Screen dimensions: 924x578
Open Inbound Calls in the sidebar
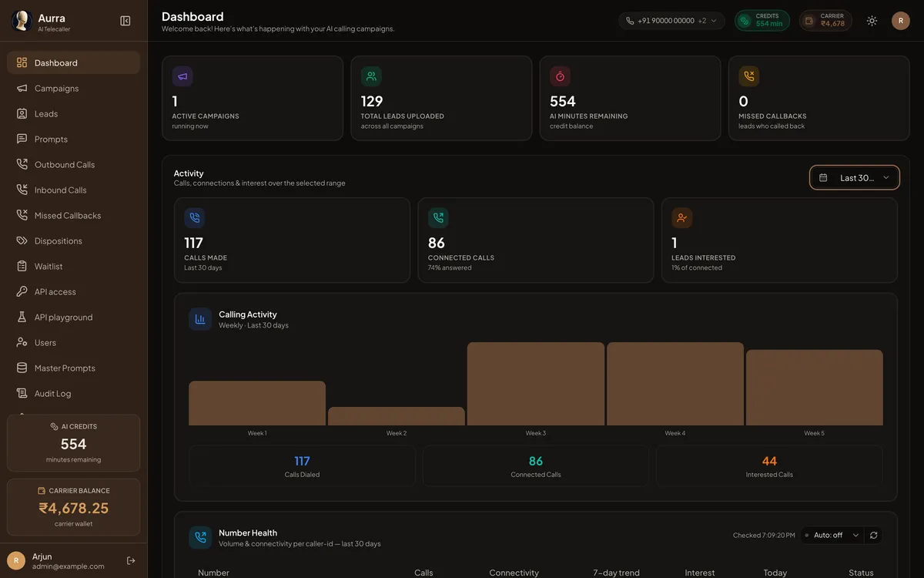click(x=73, y=190)
